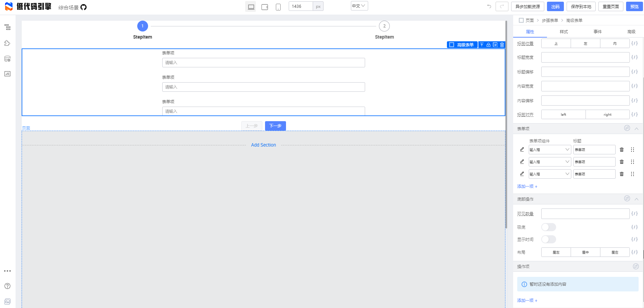Screen dimensions: 644x308
Task: Switch to the 样式 tab
Action: coord(563,31)
